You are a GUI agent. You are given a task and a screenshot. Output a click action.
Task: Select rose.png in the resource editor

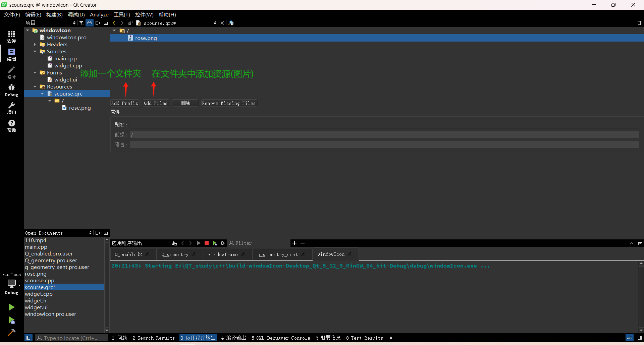point(146,38)
